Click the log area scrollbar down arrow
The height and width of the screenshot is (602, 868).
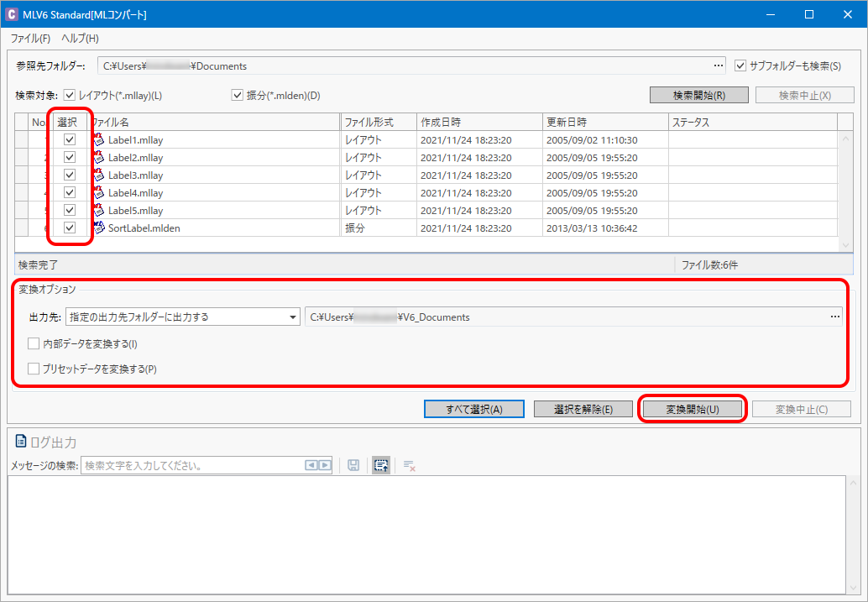point(854,588)
